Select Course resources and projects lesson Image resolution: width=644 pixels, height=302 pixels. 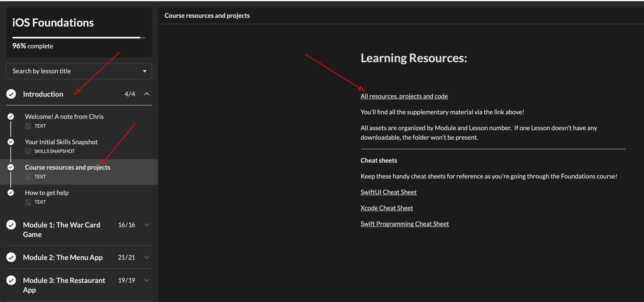click(x=67, y=167)
